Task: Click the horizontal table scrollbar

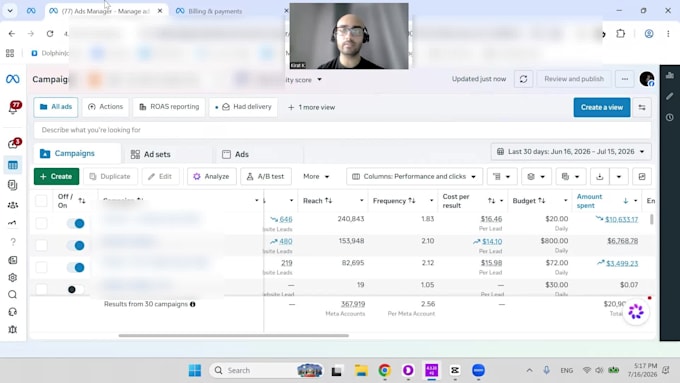Action: (233, 335)
